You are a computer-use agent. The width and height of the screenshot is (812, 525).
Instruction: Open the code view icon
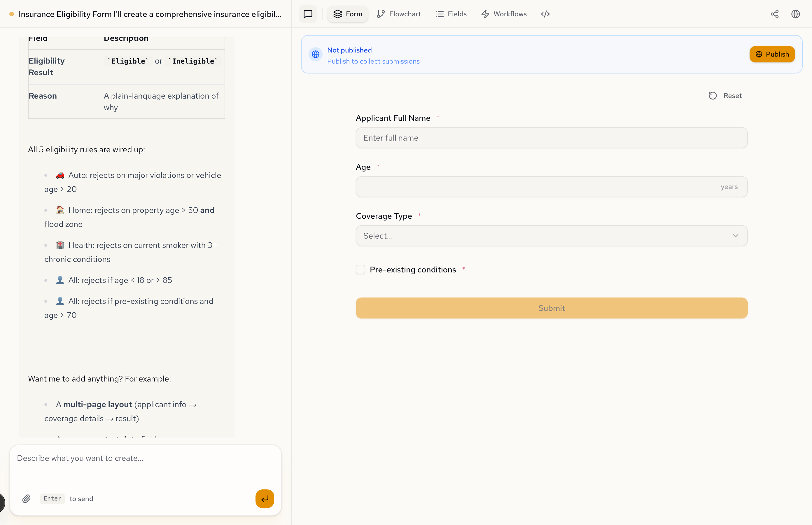pos(545,14)
